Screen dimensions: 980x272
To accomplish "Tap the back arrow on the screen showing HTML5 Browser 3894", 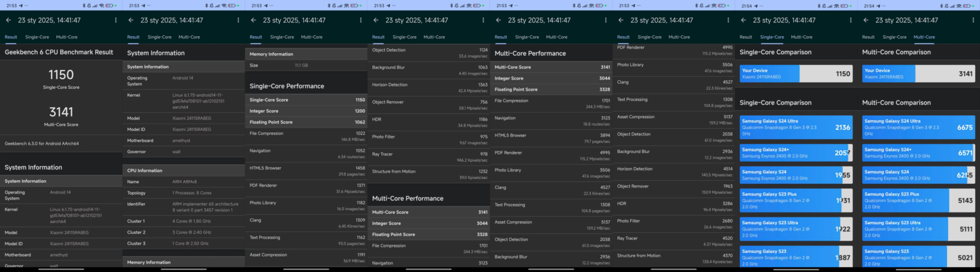I will pos(498,20).
